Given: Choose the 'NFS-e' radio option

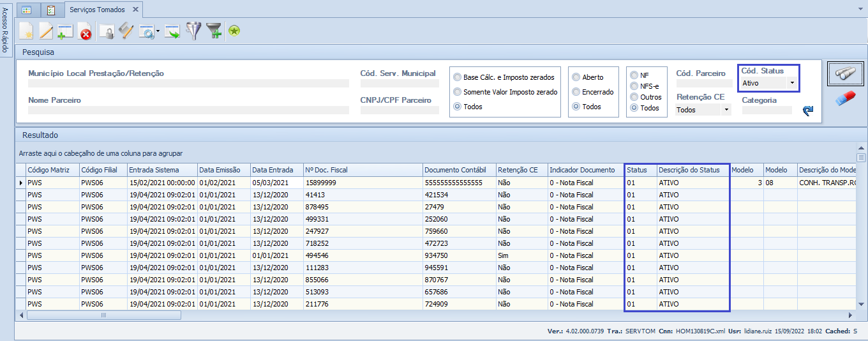Looking at the screenshot, I should coord(634,86).
